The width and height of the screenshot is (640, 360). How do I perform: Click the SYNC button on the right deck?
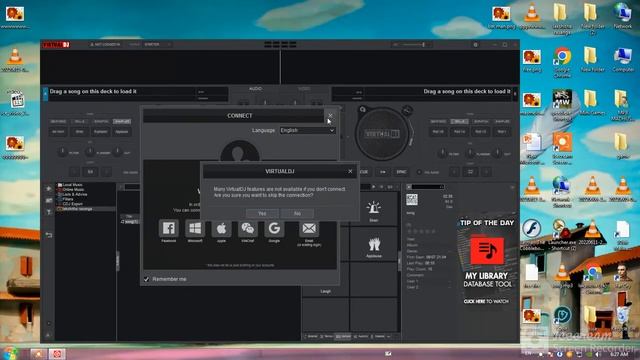point(401,172)
